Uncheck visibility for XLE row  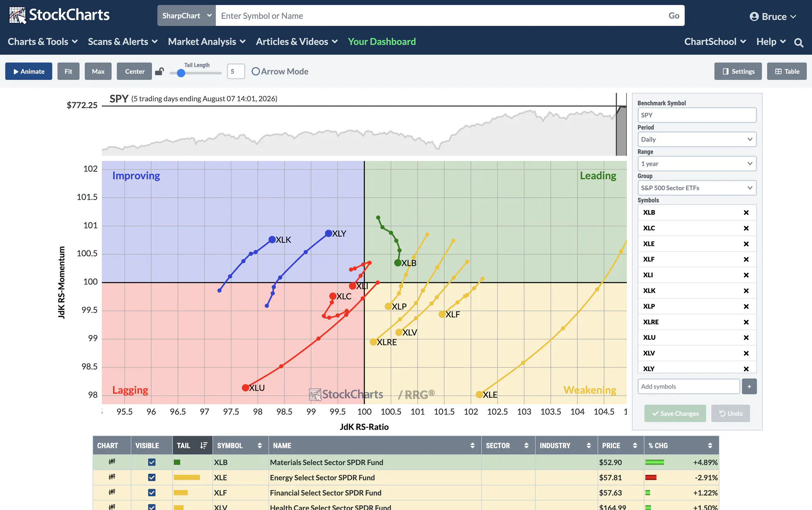(x=152, y=477)
